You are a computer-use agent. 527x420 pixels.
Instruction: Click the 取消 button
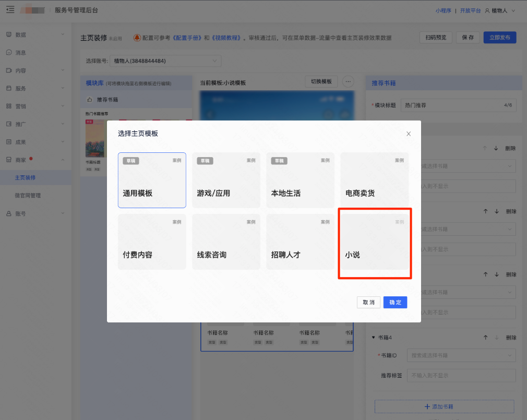coord(369,303)
